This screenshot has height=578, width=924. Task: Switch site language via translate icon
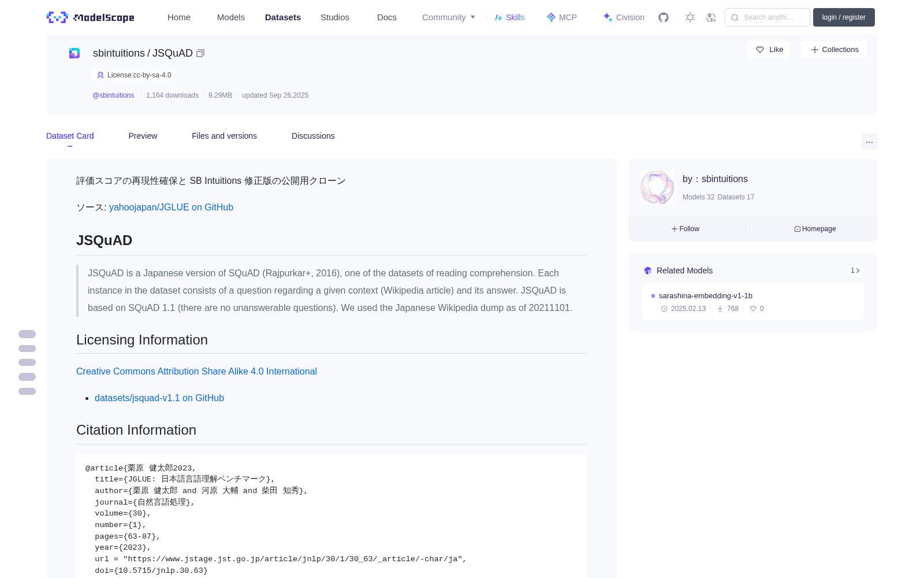tap(711, 17)
